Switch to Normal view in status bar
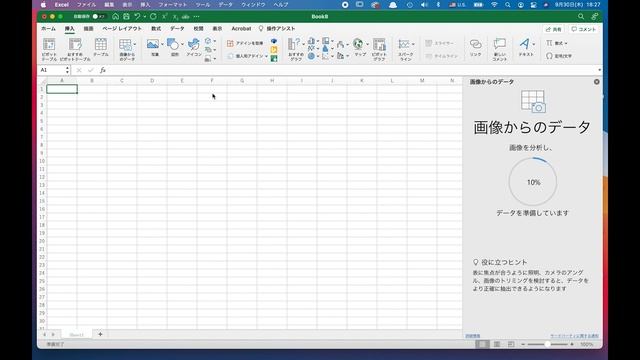The image size is (640, 360). pyautogui.click(x=482, y=344)
